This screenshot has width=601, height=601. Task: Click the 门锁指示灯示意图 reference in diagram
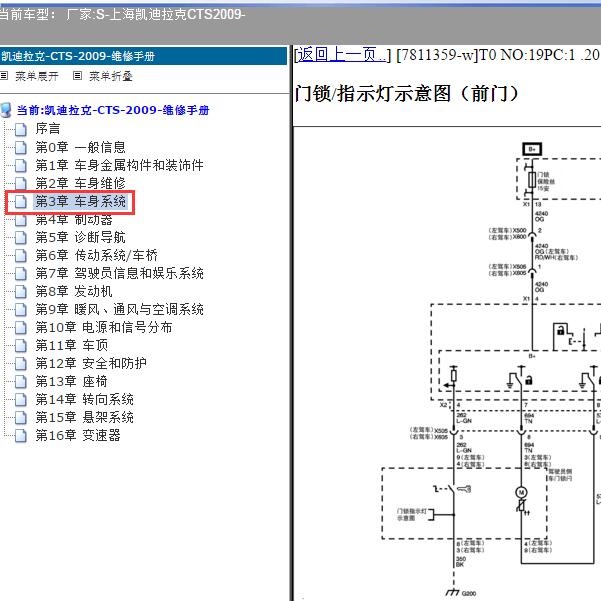[411, 514]
